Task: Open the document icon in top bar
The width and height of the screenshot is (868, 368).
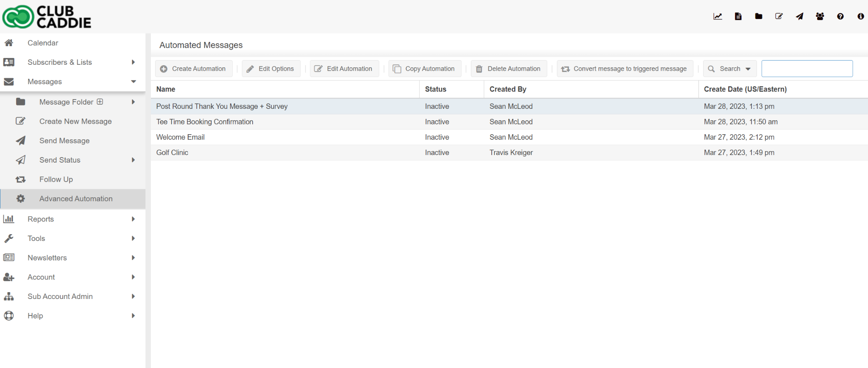Action: (738, 17)
